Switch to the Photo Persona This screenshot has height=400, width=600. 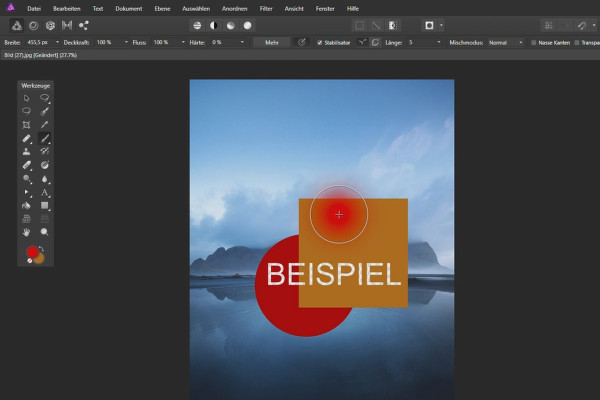click(x=16, y=26)
